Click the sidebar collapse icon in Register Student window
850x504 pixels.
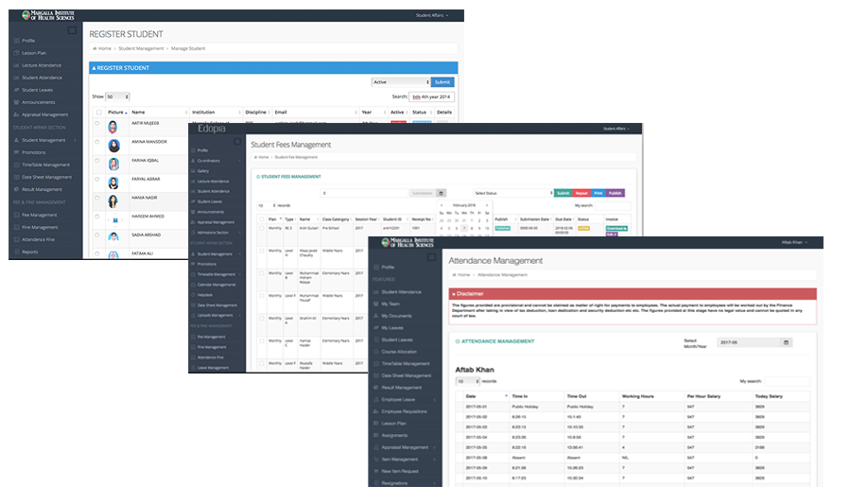[72, 30]
